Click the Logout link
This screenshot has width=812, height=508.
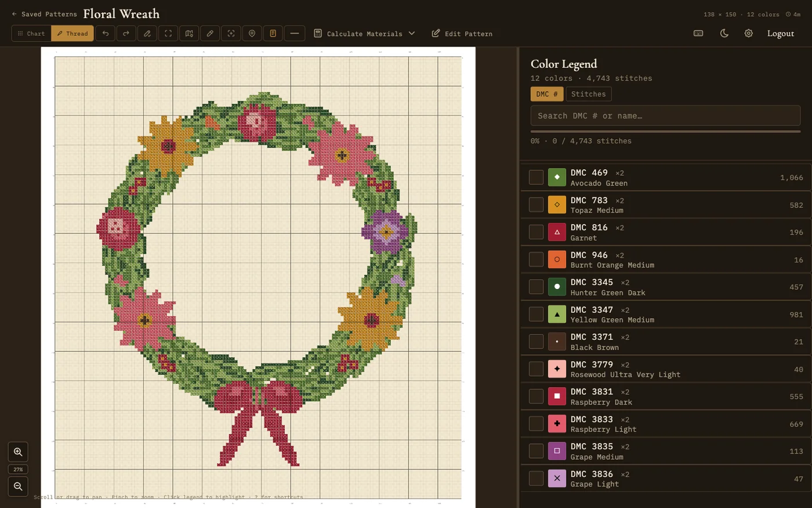(780, 34)
